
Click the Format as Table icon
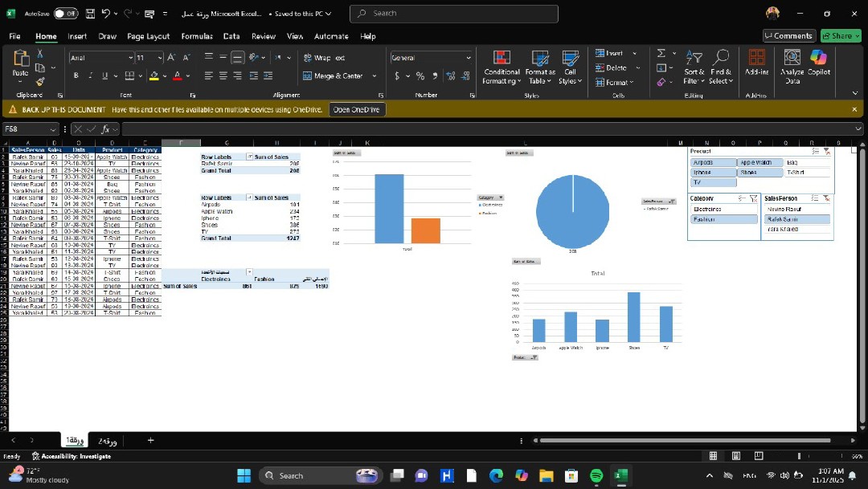click(x=540, y=59)
